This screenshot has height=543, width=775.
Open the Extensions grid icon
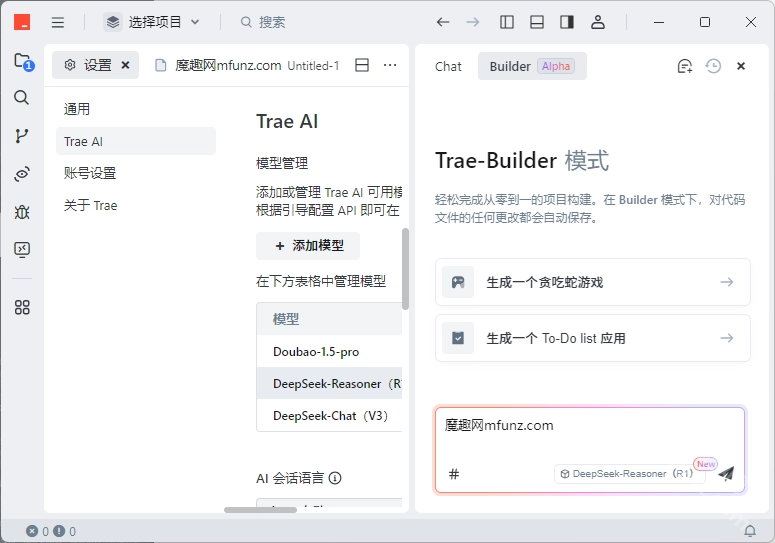click(x=22, y=307)
